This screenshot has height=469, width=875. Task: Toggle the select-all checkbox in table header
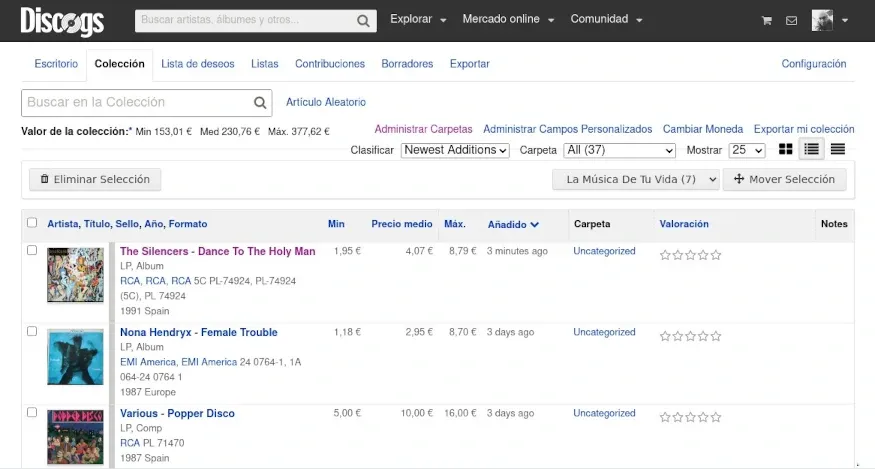(32, 223)
